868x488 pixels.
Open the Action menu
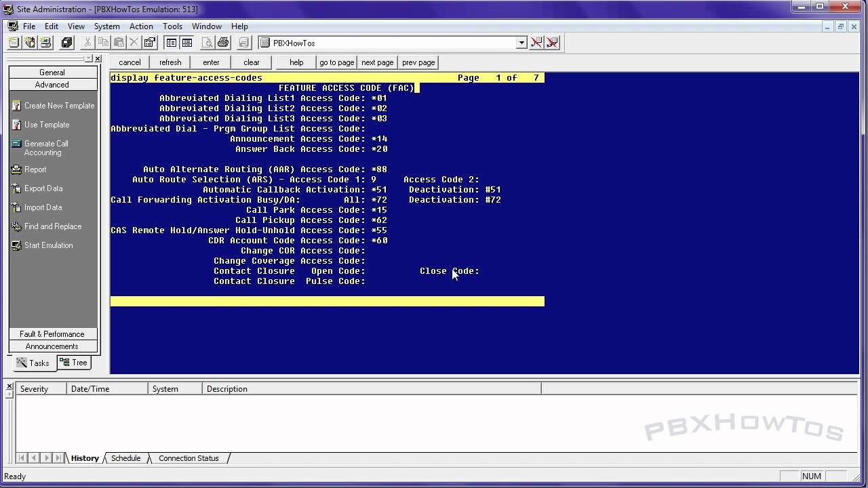(x=141, y=26)
